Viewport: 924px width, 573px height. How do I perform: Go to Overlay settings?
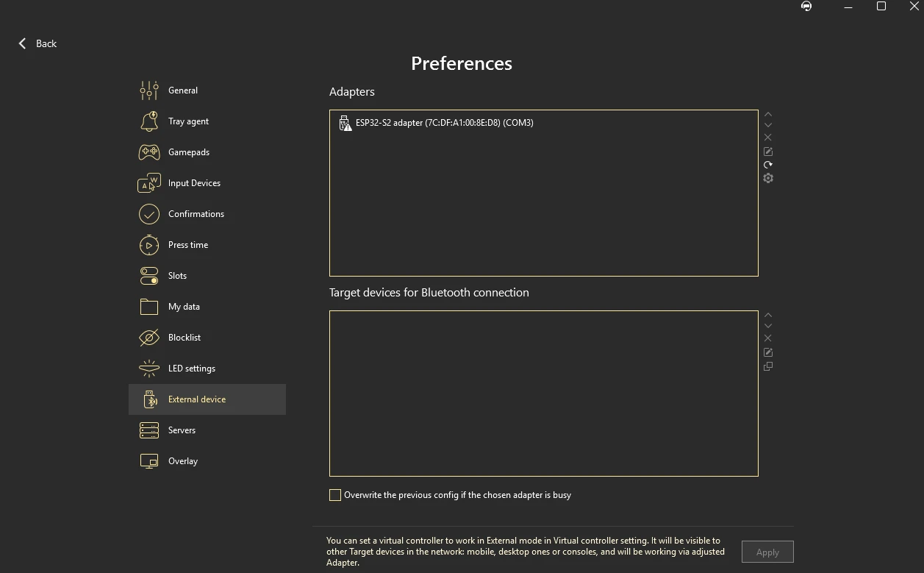207,461
